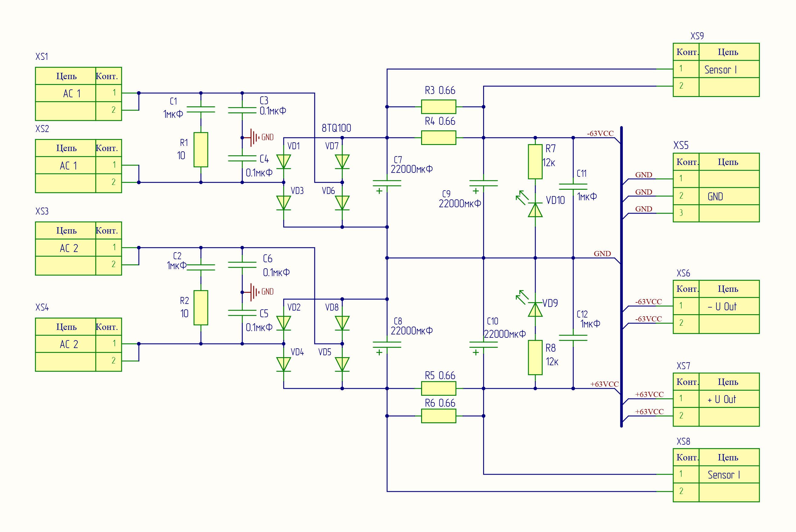Select resistor R1 10 body

(x=201, y=150)
